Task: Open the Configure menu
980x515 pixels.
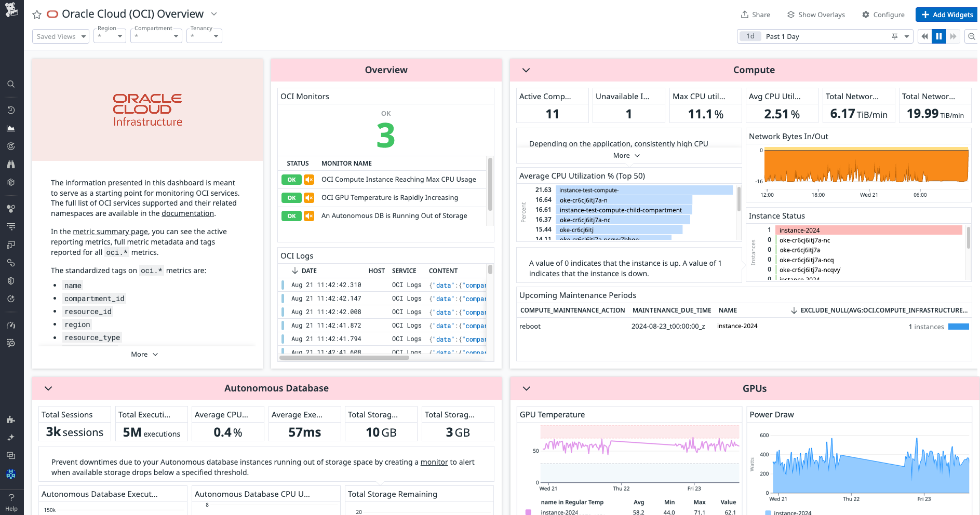Action: pyautogui.click(x=883, y=15)
